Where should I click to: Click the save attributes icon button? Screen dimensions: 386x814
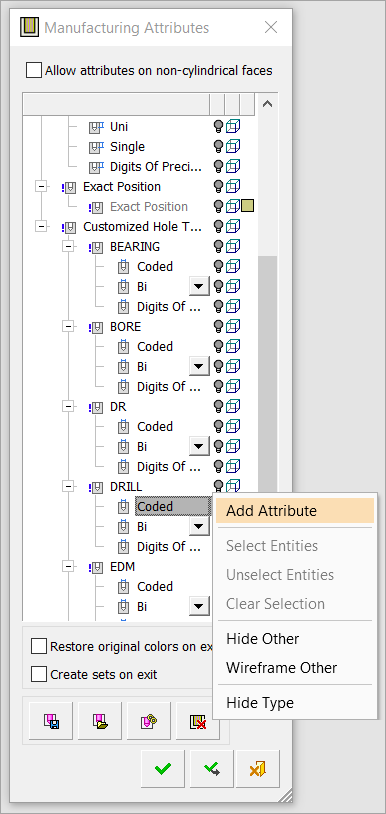click(51, 721)
